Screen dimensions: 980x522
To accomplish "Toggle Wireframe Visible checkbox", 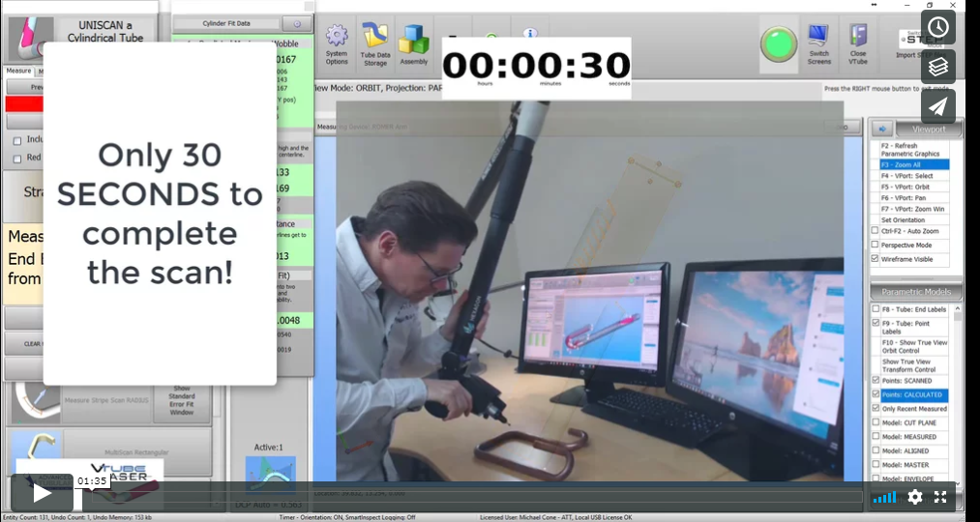I will click(x=876, y=259).
